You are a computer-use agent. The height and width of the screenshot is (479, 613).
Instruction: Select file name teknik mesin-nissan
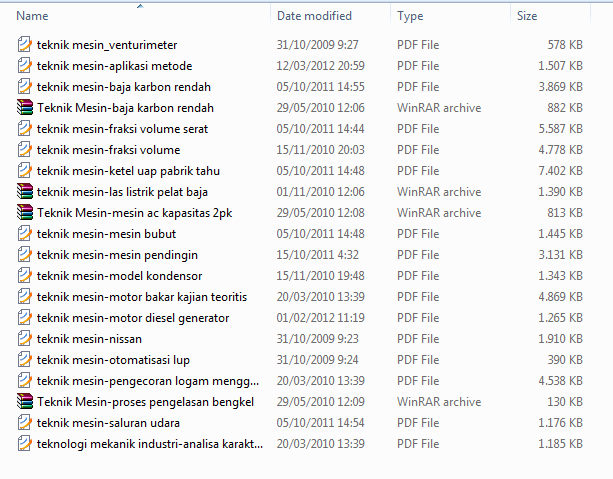point(90,339)
